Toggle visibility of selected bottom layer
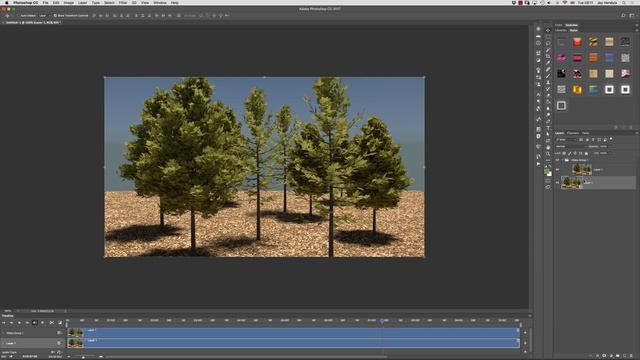Screen dimensions: 640x360 point(557,182)
